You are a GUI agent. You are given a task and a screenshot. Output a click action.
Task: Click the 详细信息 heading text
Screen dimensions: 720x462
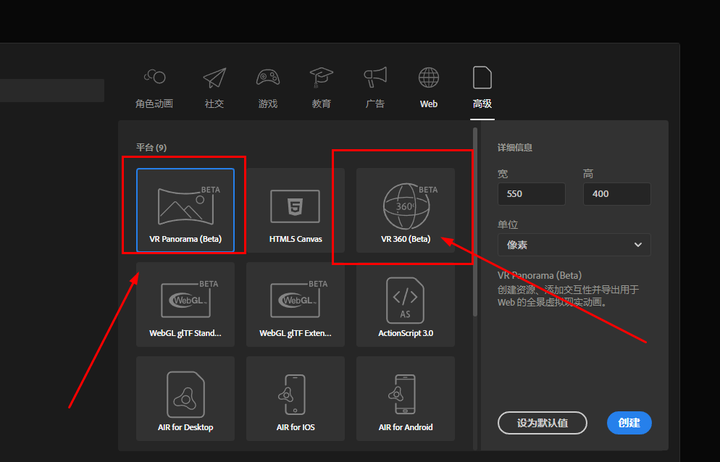[515, 147]
